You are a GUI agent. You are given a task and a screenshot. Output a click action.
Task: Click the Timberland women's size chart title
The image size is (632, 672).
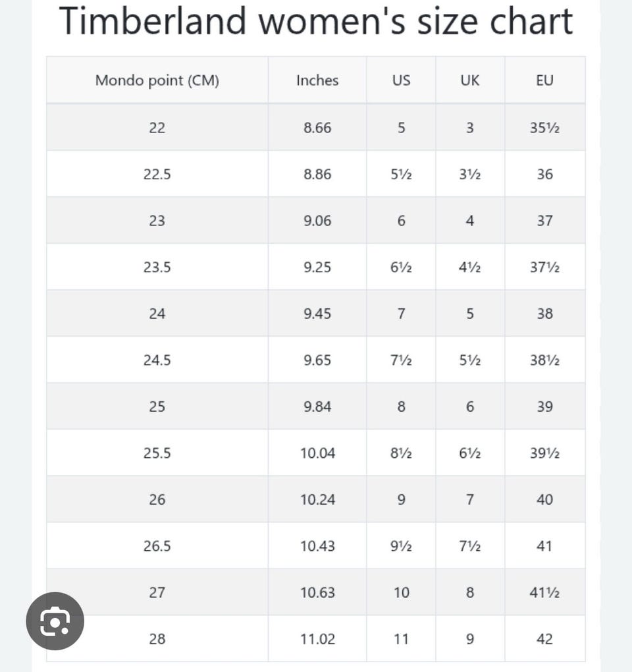click(x=316, y=21)
